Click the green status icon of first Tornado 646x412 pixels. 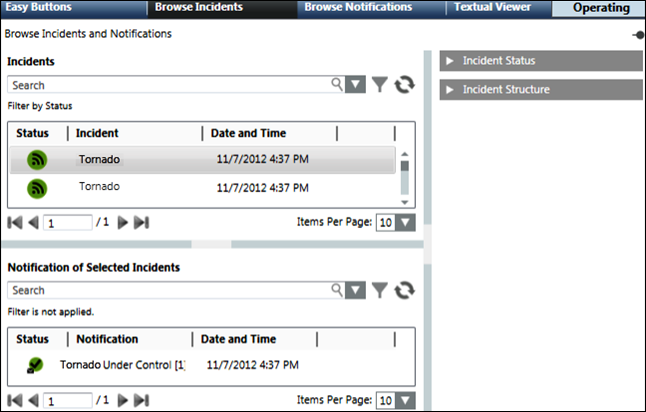38,159
